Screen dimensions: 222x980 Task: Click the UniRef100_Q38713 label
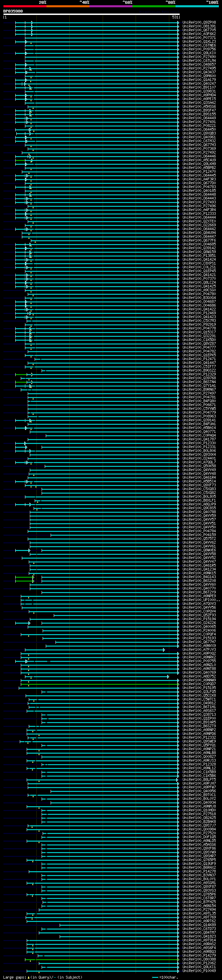[x=199, y=714]
